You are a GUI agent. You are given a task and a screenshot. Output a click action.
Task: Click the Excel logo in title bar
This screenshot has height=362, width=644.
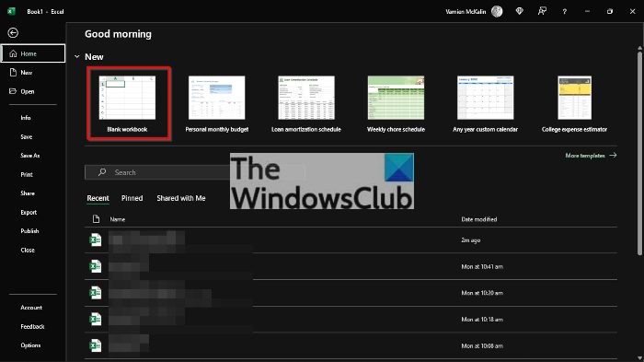point(11,11)
